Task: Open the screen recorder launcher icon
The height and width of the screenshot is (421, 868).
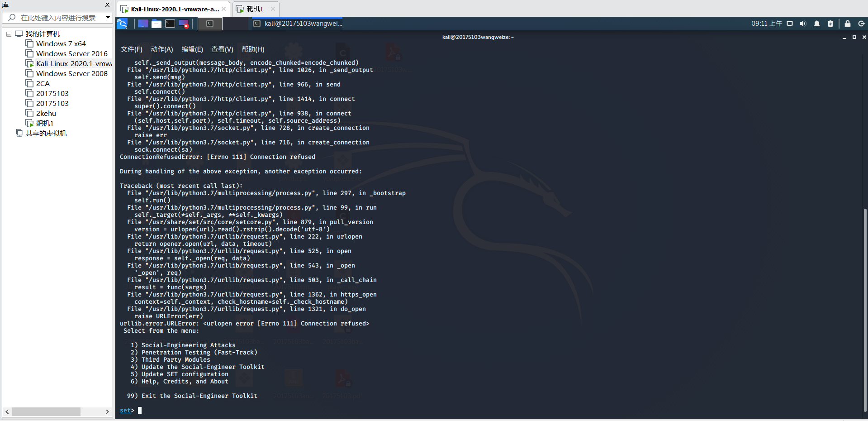Action: point(184,24)
